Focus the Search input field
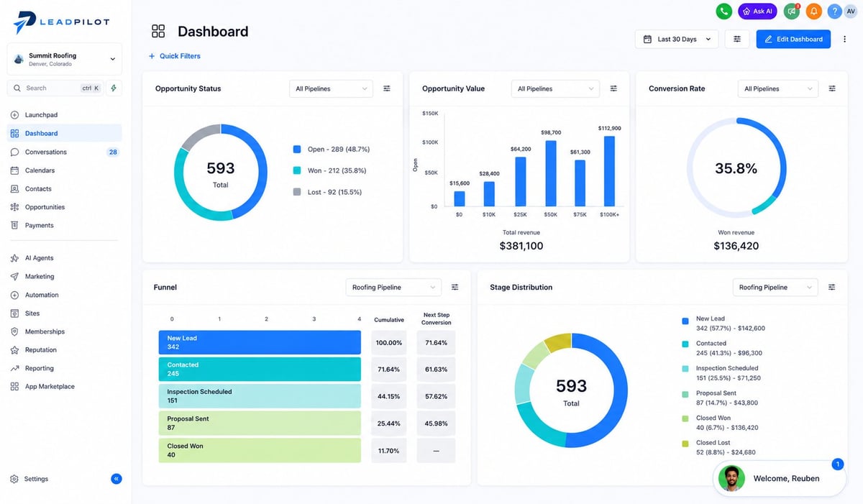 coord(56,88)
